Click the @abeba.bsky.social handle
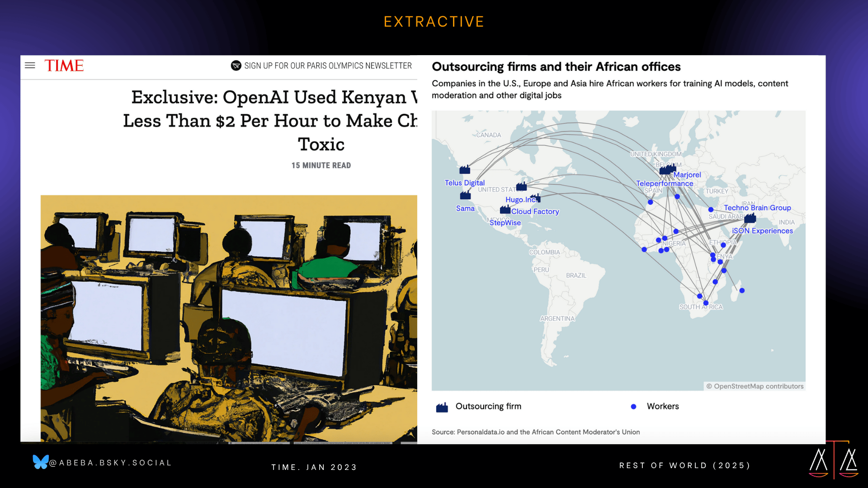Screen dimensions: 868x488 tap(111, 463)
